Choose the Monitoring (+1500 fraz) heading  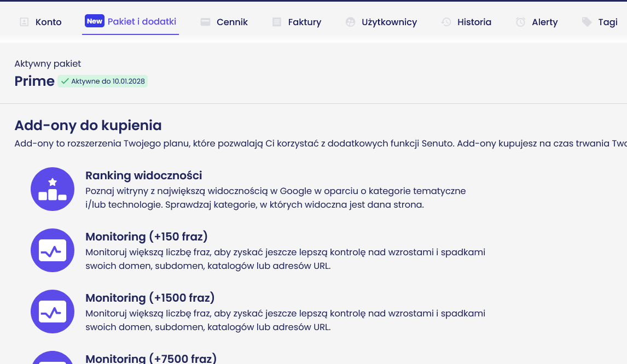tap(150, 298)
